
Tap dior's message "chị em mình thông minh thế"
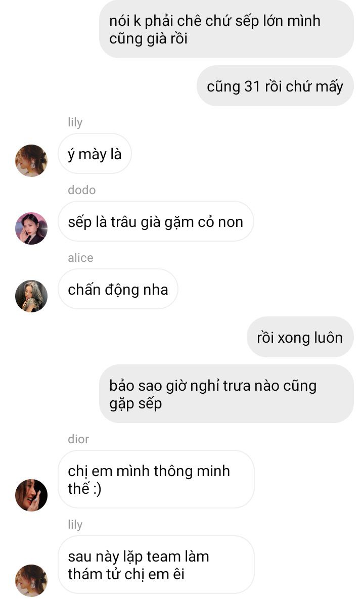156,480
